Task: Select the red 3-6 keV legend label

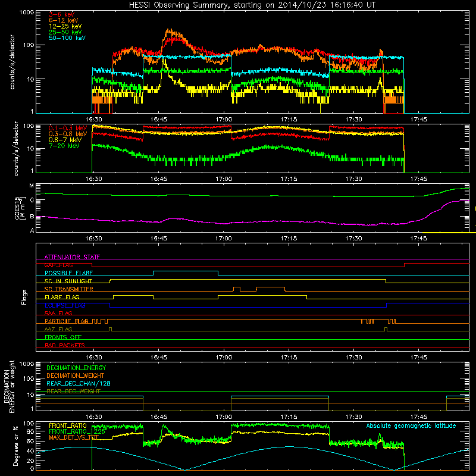Action: [61, 14]
